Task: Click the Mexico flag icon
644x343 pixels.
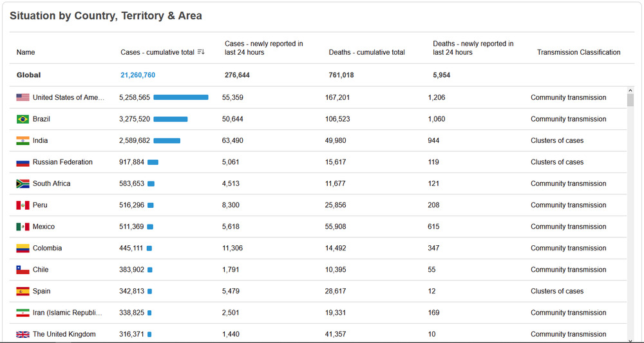Action: 23,227
